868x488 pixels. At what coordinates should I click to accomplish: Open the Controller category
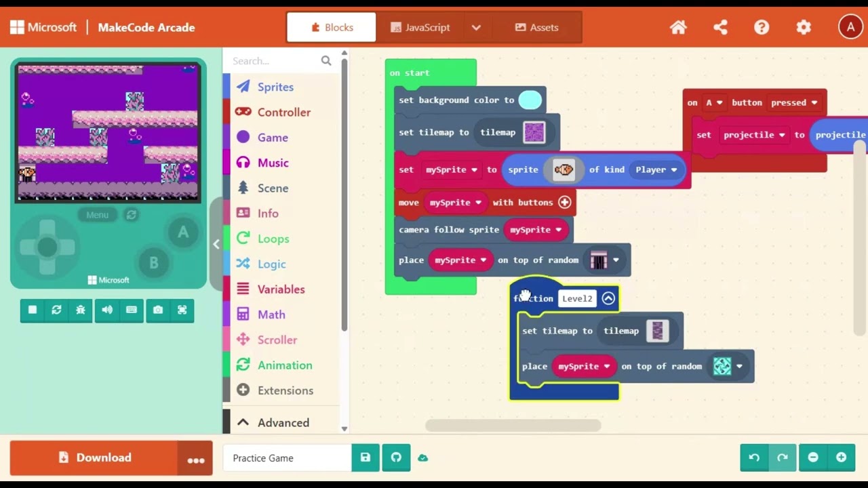click(x=283, y=112)
